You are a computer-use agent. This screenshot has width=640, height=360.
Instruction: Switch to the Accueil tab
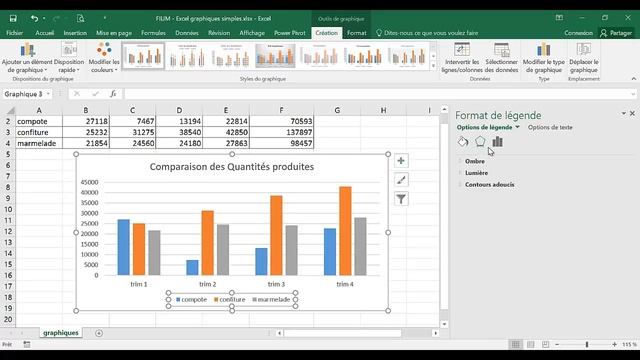coord(44,33)
